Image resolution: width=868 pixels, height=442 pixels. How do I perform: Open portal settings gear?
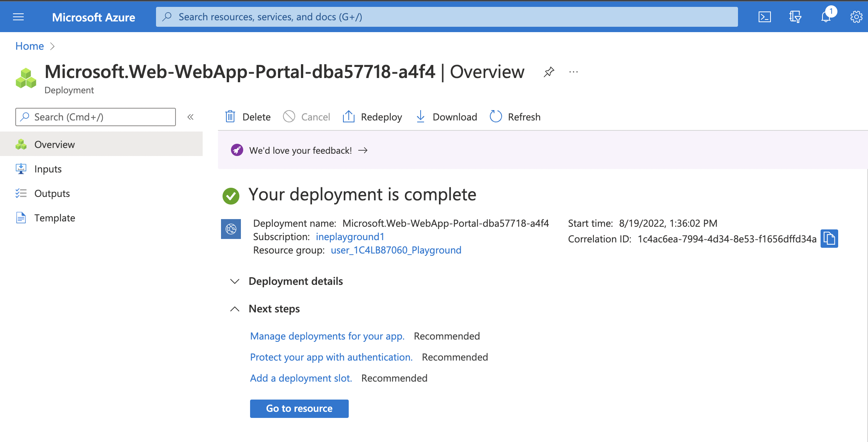pos(856,17)
